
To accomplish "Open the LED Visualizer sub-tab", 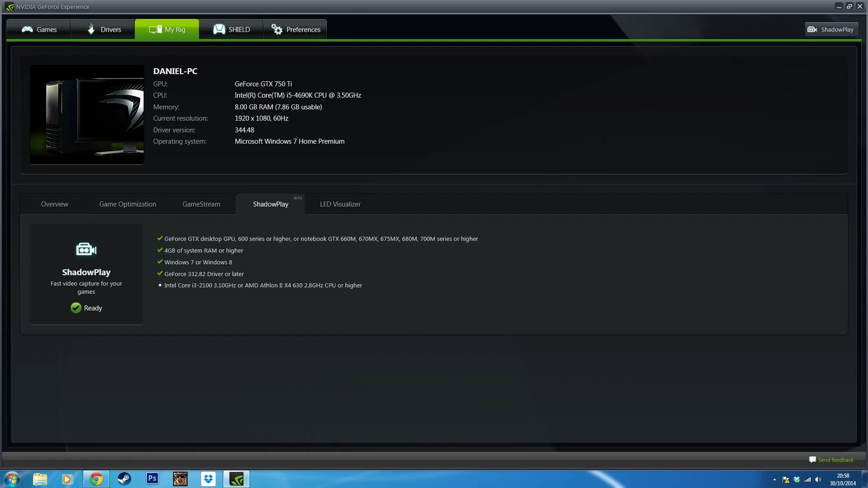I will (x=340, y=204).
